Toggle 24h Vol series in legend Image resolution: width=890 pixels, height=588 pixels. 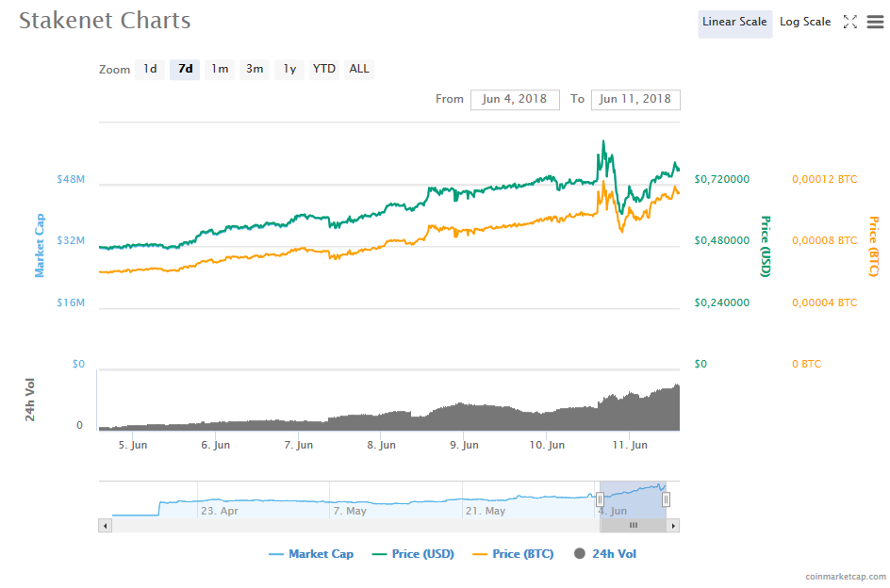[605, 554]
